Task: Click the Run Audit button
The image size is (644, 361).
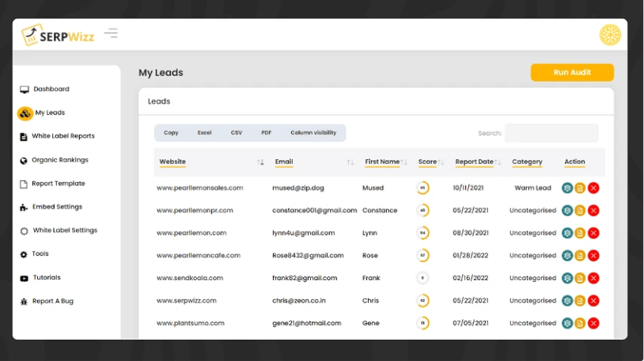Action: tap(572, 72)
